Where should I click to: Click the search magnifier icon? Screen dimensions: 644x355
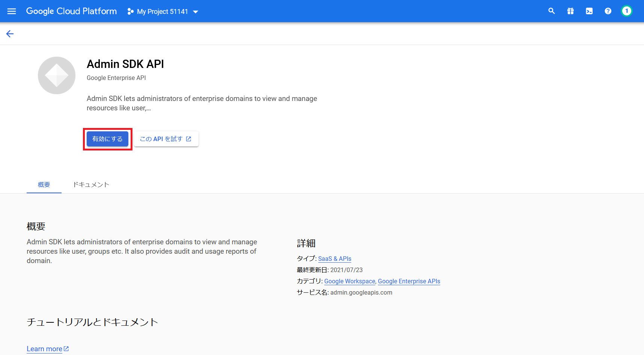552,11
